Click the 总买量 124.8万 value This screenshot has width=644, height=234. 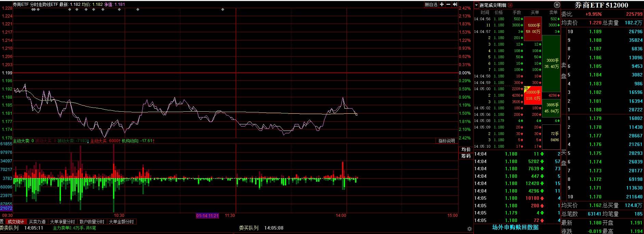633,205
